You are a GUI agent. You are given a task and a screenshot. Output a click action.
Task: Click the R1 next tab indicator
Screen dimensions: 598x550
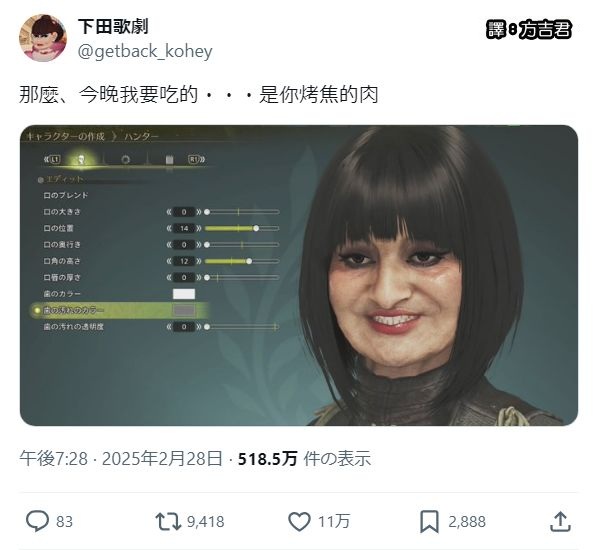[196, 159]
